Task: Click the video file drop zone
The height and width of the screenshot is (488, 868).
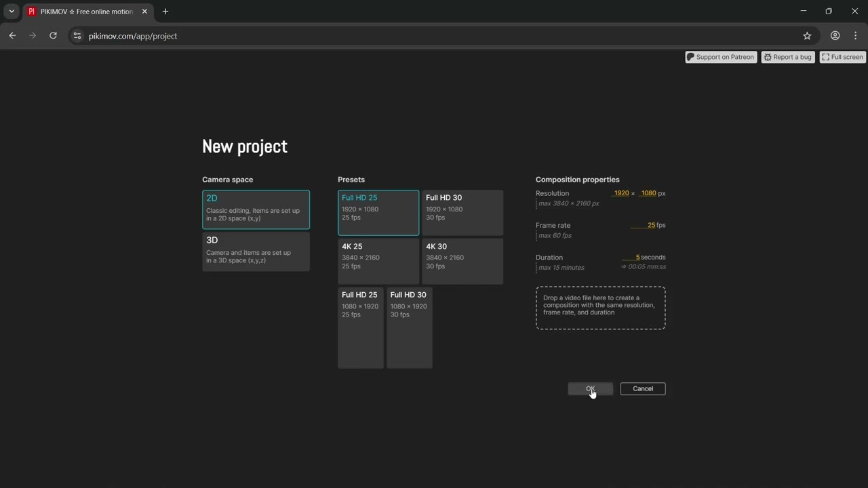Action: coord(601,308)
